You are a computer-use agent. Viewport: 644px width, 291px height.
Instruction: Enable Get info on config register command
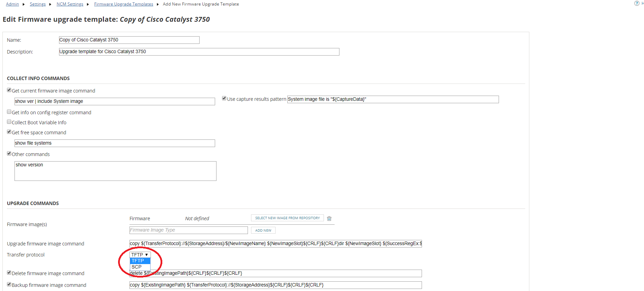9,112
